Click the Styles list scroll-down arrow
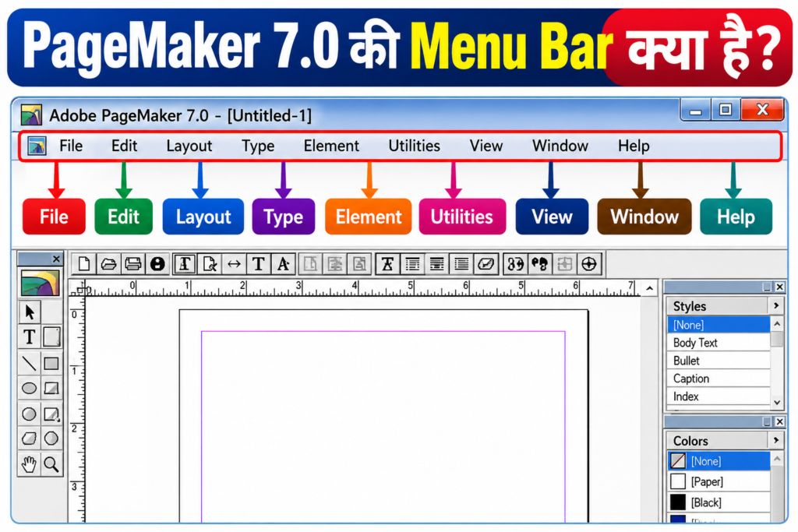This screenshot has height=532, width=798. click(777, 402)
